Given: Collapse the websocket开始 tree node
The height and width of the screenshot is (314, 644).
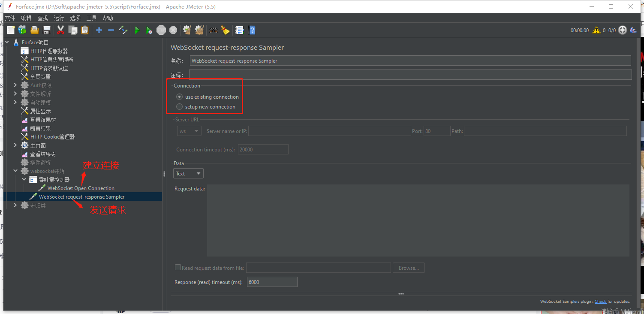Looking at the screenshot, I should tap(15, 171).
